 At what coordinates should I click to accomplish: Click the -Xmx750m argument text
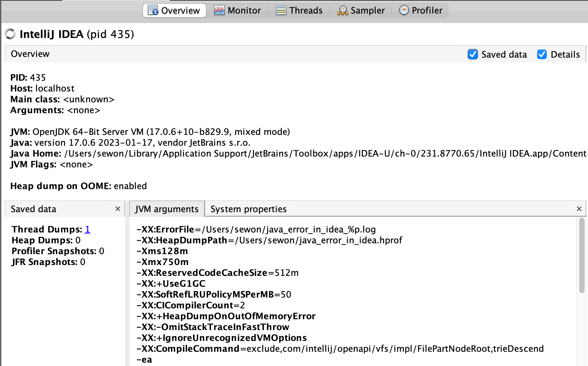click(x=163, y=262)
